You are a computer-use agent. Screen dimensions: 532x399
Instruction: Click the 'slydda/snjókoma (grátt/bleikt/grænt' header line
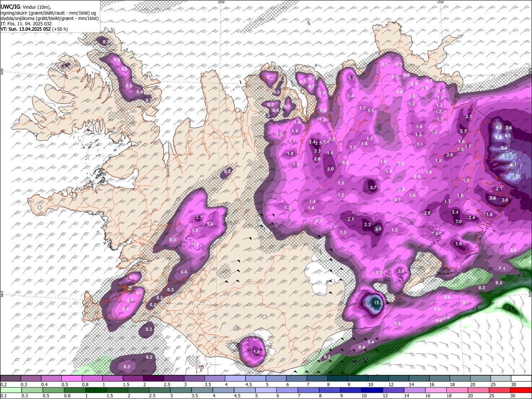point(49,18)
